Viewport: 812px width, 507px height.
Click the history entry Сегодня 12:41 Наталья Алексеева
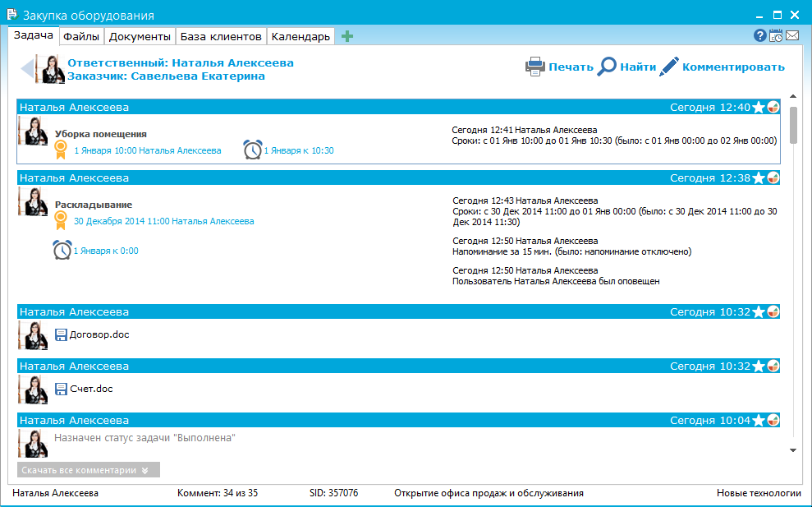coord(524,130)
